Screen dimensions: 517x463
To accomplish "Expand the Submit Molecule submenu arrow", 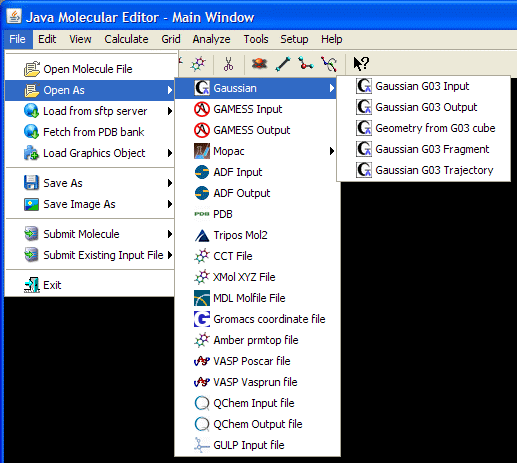I will point(170,234).
